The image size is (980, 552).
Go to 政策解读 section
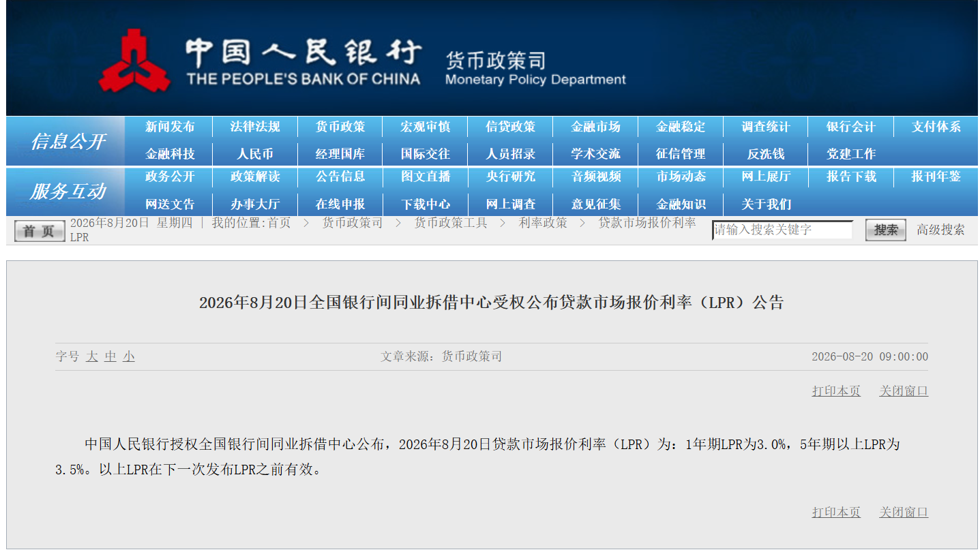(255, 177)
